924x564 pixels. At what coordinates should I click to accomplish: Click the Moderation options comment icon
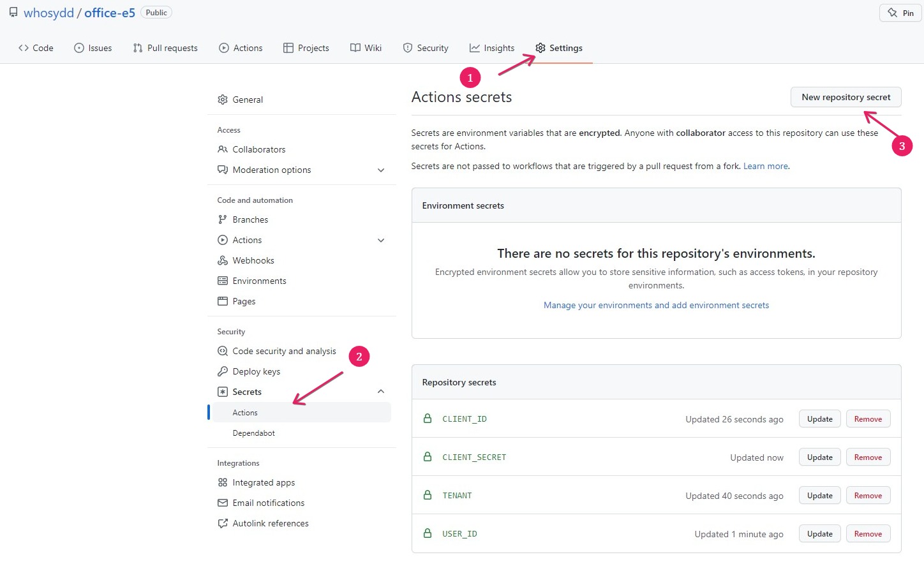point(223,170)
